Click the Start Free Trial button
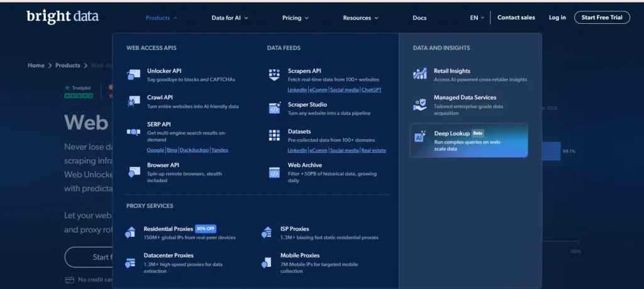The image size is (644, 289). 601,18
